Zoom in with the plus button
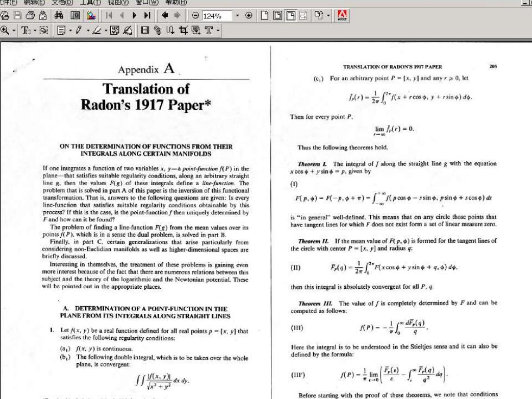Screen dimensions: 532x399 249,15
